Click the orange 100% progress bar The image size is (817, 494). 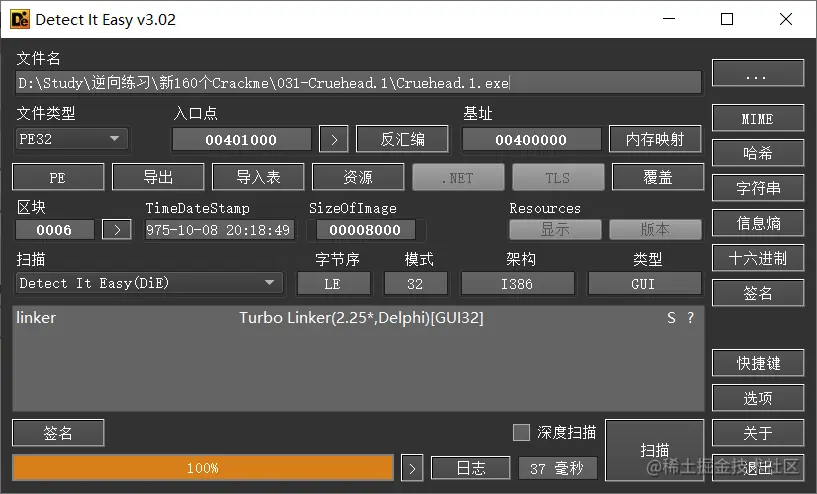[203, 468]
